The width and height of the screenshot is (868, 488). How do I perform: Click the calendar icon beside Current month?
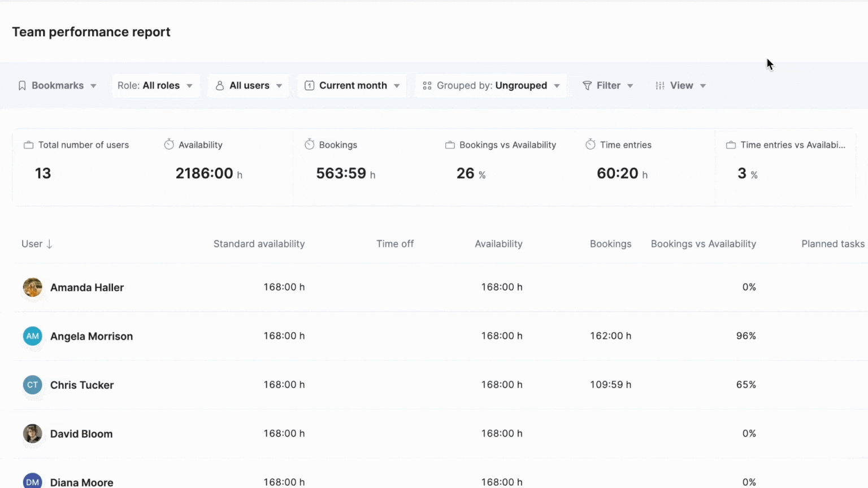309,85
